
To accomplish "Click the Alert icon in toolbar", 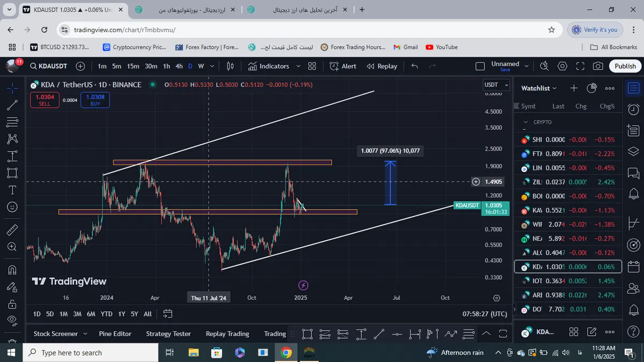I will coord(343,66).
